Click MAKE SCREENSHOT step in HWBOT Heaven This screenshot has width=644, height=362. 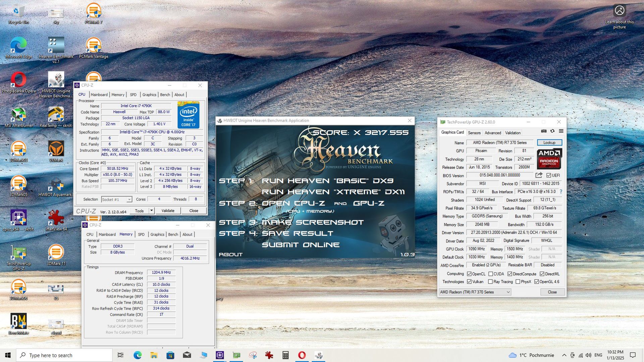(x=313, y=222)
